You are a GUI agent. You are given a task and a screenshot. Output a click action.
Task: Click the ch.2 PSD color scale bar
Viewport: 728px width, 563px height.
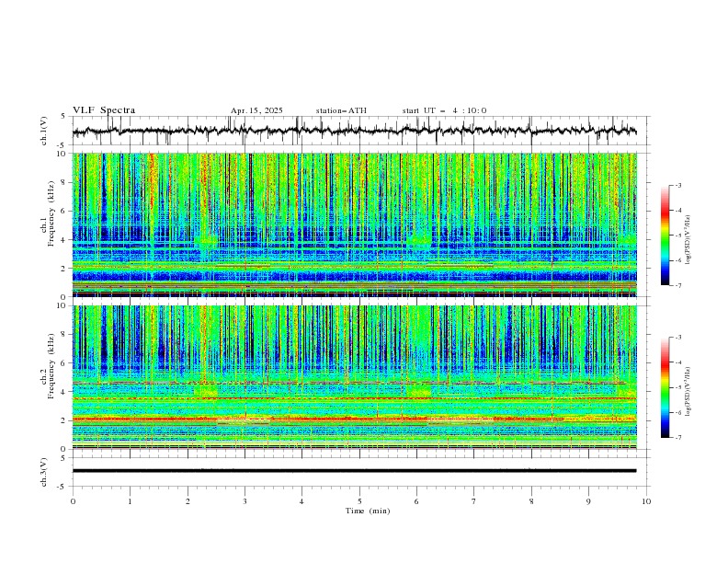(665, 387)
